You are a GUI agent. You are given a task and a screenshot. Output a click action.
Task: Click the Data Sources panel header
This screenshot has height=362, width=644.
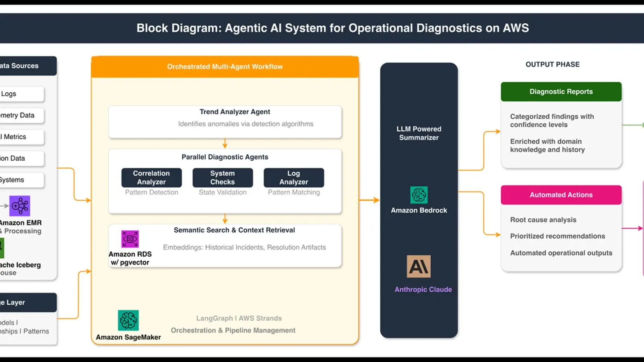27,66
